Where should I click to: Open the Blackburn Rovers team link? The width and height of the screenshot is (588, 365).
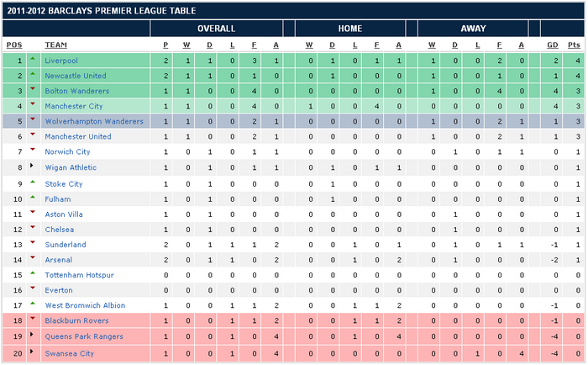75,320
